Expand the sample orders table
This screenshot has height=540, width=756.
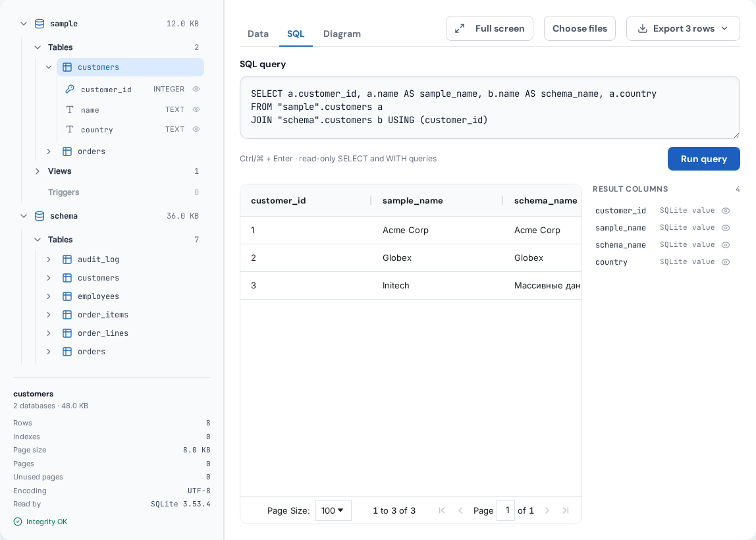49,151
